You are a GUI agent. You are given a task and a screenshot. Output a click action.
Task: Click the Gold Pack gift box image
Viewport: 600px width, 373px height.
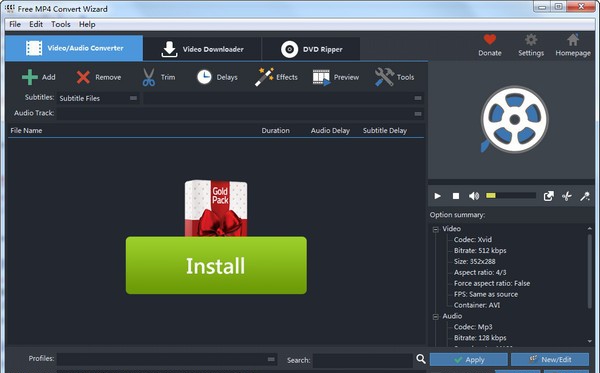(216, 208)
